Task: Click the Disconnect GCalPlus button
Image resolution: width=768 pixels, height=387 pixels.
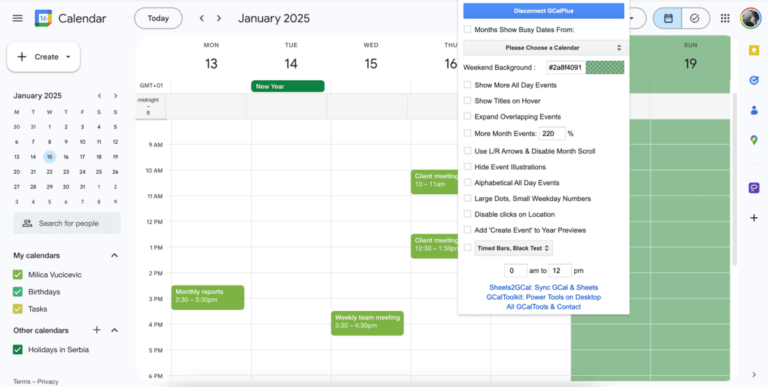Action: click(x=544, y=11)
